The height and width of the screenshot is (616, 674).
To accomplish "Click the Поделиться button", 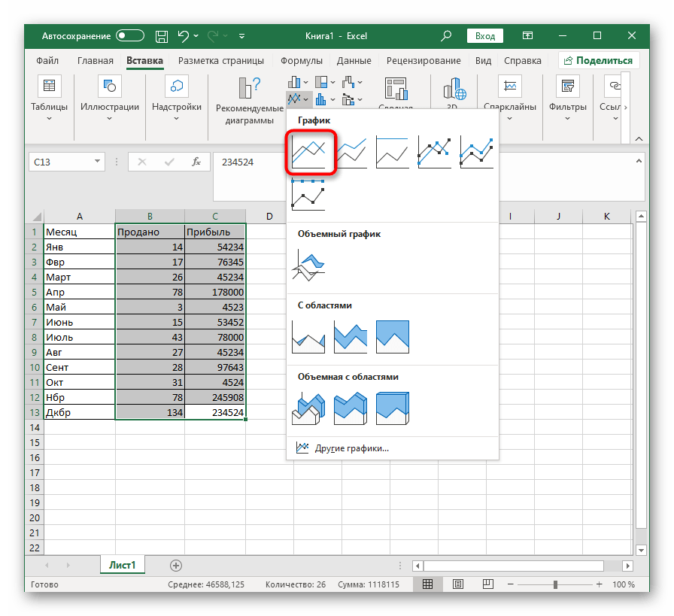I will pyautogui.click(x=599, y=61).
